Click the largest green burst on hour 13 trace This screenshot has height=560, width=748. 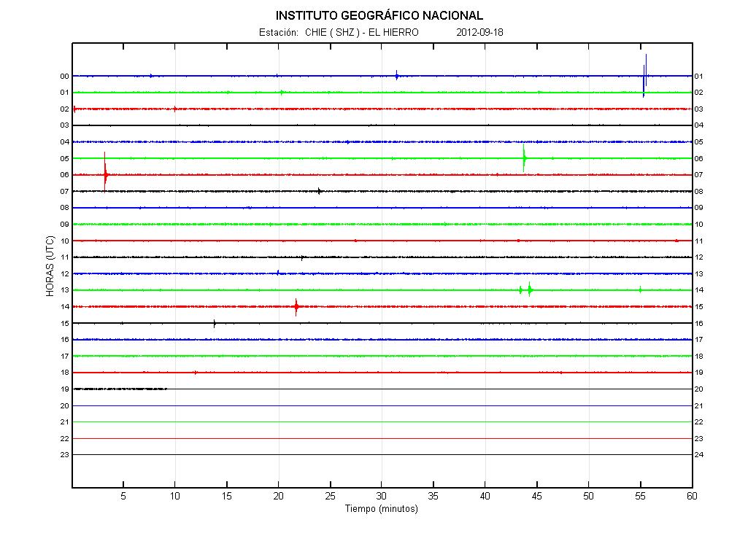530,289
